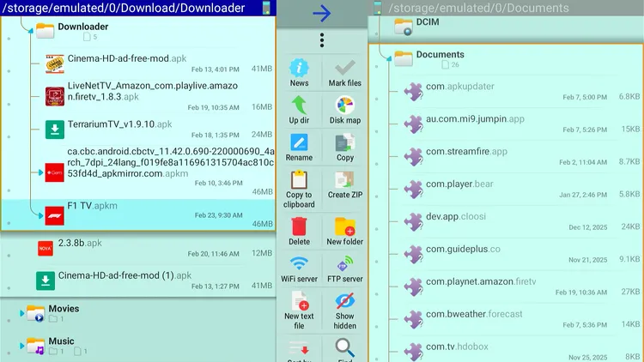This screenshot has height=362, width=644.
Task: Mark the Cinema-HD-ad-free-mod.apk checkbox dot
Action: (9, 71)
